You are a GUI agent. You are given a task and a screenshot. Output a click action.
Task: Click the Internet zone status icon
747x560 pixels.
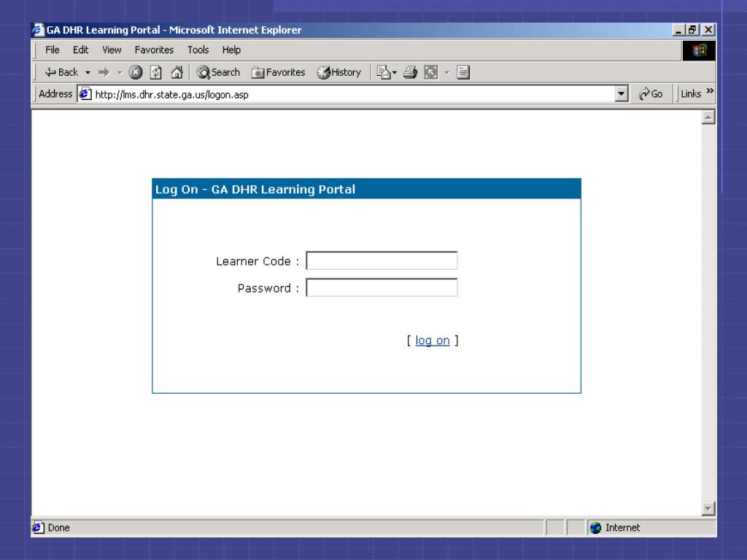pyautogui.click(x=595, y=528)
